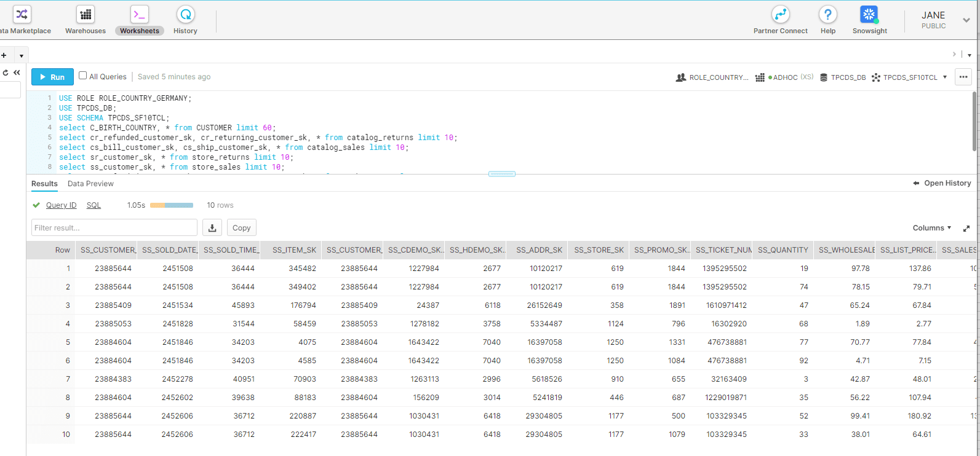Download the query results
The width and height of the screenshot is (980, 456).
pos(212,227)
